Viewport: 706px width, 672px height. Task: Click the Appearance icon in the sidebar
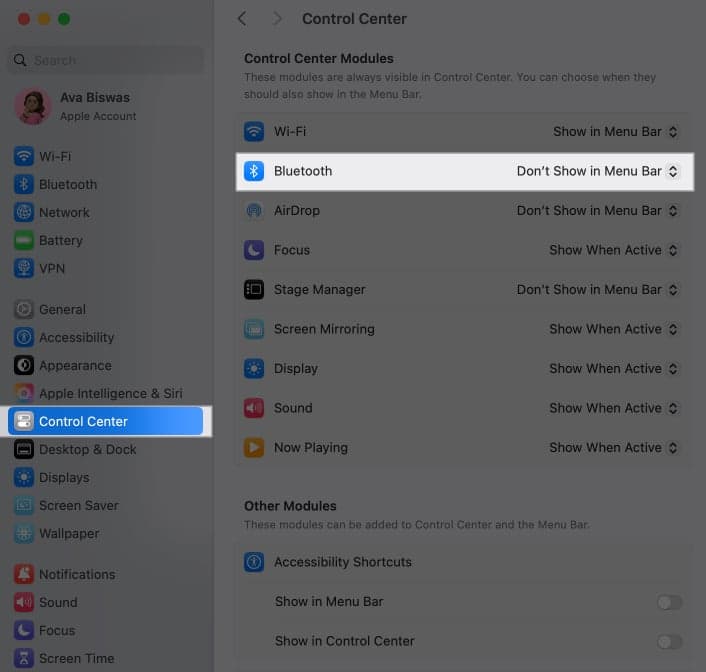tap(23, 365)
